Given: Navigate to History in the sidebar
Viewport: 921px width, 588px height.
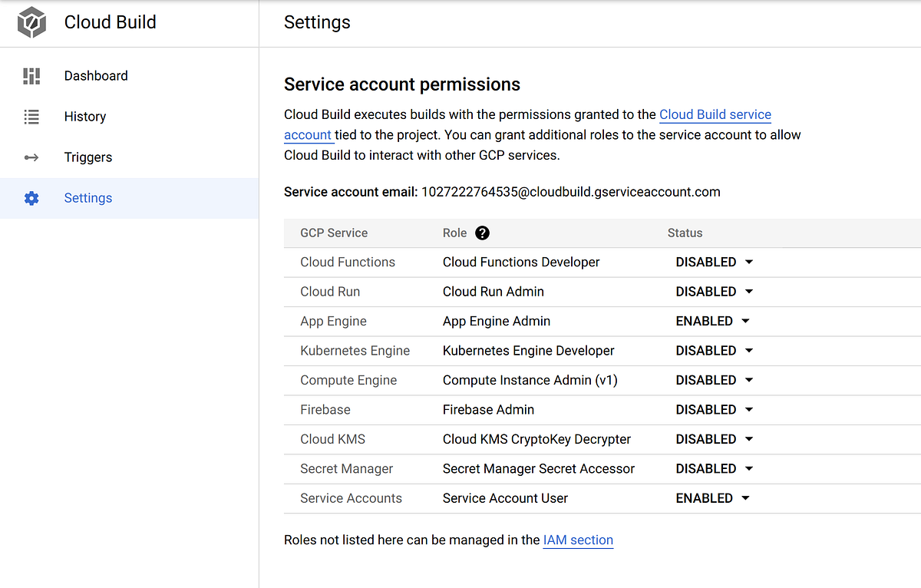Looking at the screenshot, I should point(84,117).
